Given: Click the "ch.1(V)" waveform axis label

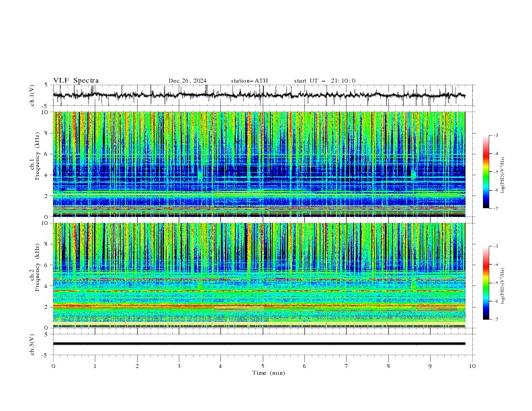Looking at the screenshot, I should [x=32, y=95].
